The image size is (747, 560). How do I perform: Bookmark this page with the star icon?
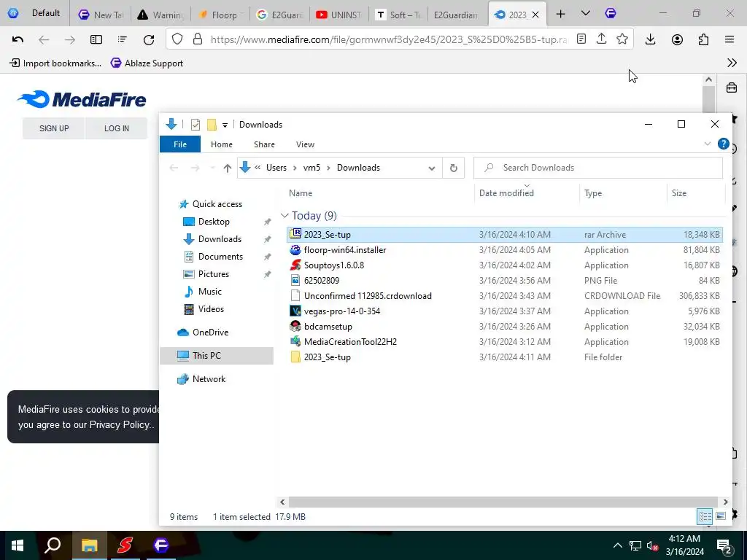[622, 39]
